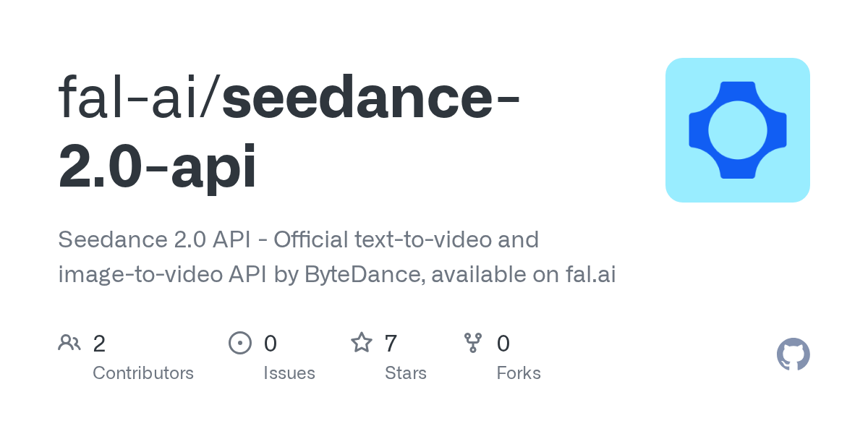
Task: Select the "Contributors" label
Action: [x=143, y=373]
